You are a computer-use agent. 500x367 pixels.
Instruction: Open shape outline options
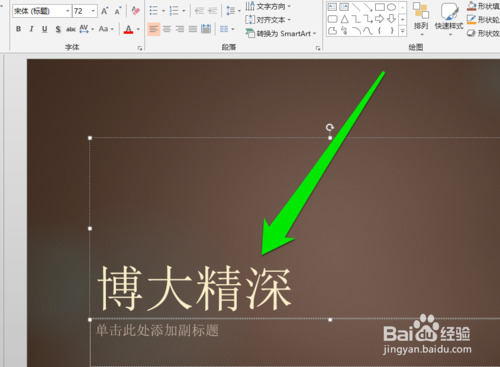(483, 19)
